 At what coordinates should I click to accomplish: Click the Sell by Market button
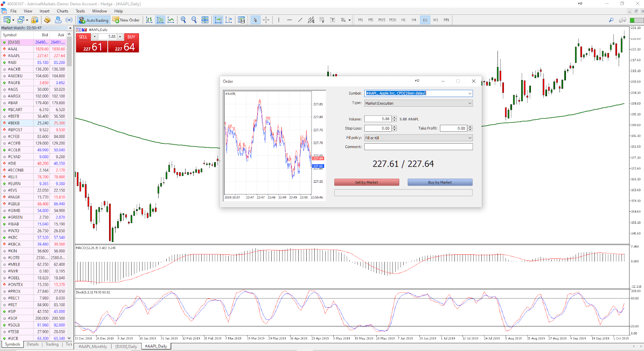366,182
